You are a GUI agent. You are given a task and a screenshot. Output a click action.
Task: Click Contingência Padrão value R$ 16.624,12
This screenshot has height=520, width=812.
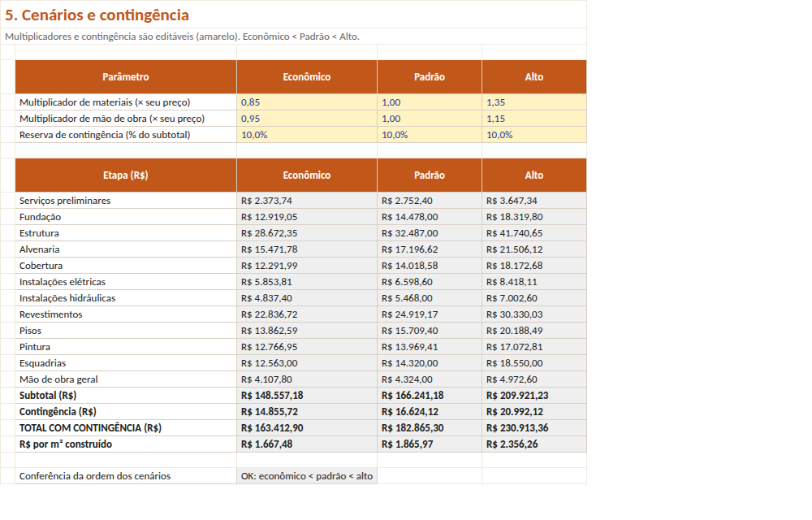click(x=430, y=412)
